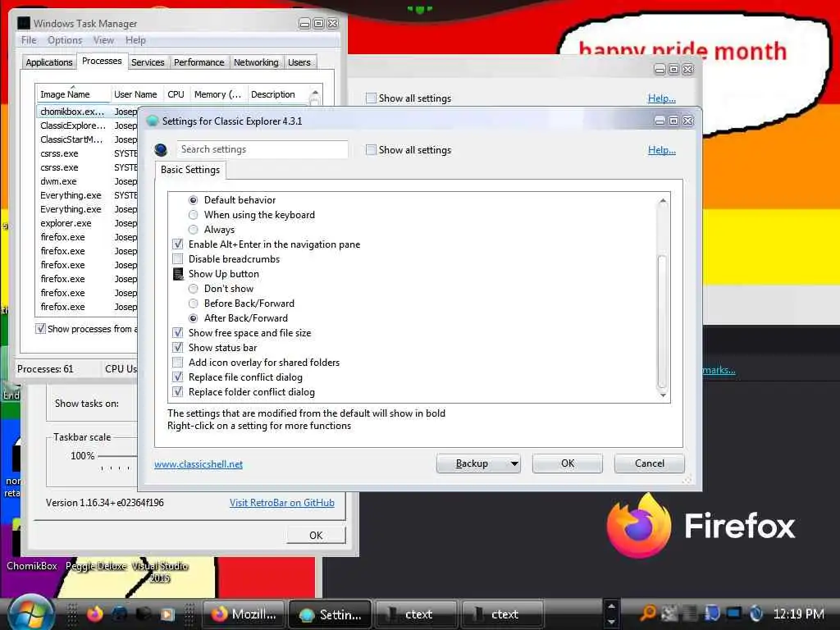The image size is (840, 630).
Task: Select the Don't show radio option
Action: pos(194,289)
